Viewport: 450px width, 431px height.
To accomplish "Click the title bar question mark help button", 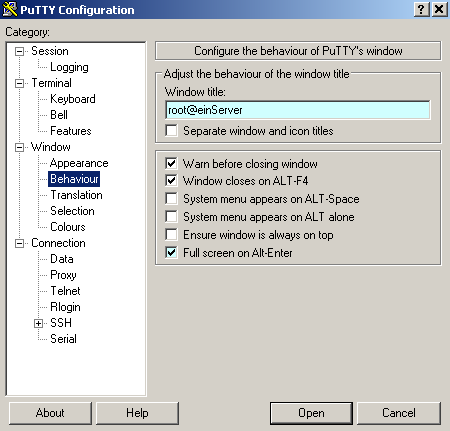I will (421, 9).
